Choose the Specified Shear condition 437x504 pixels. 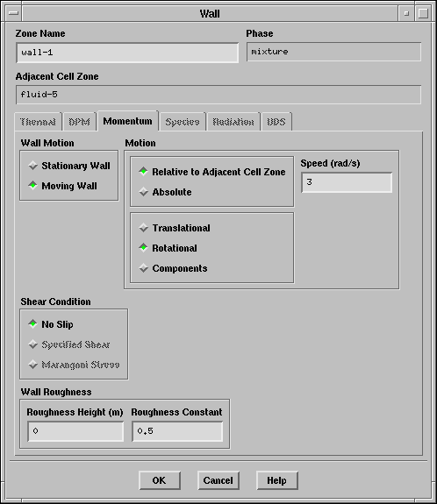coord(69,344)
